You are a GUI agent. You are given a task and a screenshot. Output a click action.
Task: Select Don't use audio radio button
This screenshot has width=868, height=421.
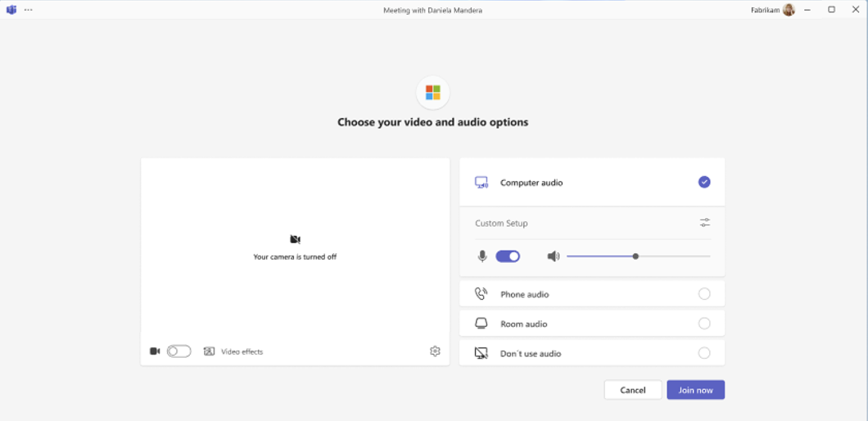point(704,353)
